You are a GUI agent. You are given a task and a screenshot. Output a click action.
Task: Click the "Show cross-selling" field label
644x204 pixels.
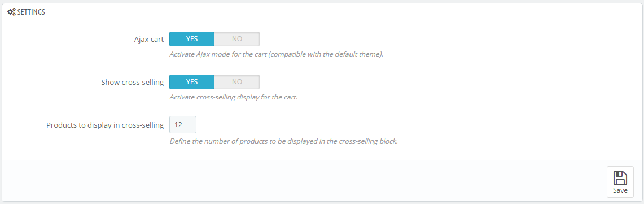coord(133,83)
